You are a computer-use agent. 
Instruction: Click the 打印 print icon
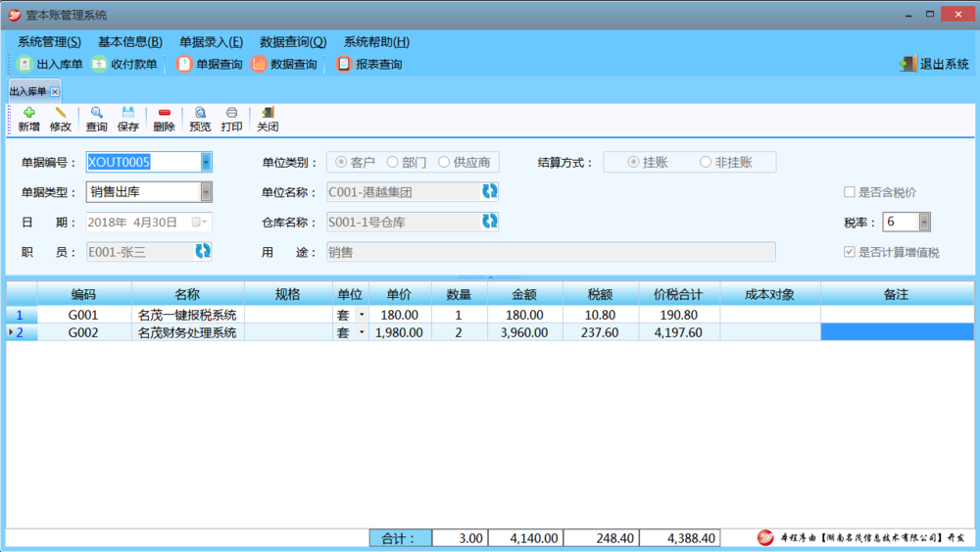point(231,113)
